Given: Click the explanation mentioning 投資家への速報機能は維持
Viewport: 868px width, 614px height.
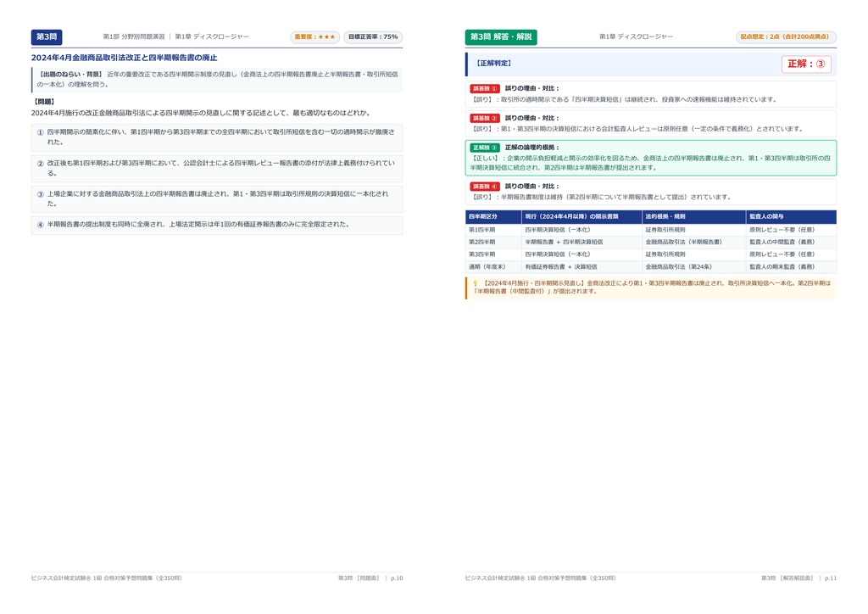Looking at the screenshot, I should pos(623,100).
